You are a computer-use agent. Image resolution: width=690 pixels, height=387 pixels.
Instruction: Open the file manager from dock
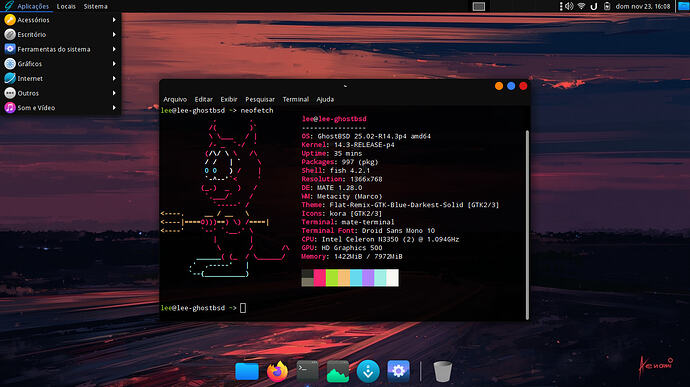[x=247, y=371]
